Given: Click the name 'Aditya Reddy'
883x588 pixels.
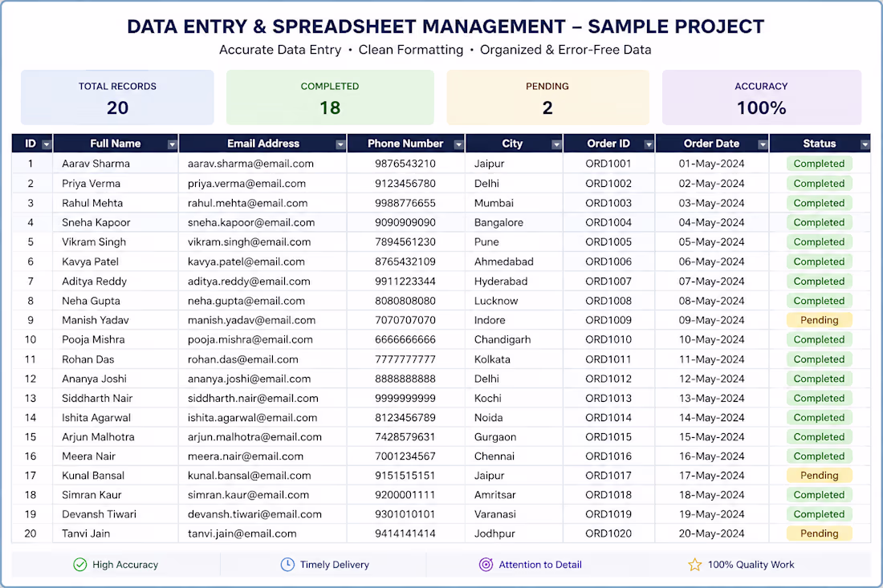Looking at the screenshot, I should (x=94, y=282).
